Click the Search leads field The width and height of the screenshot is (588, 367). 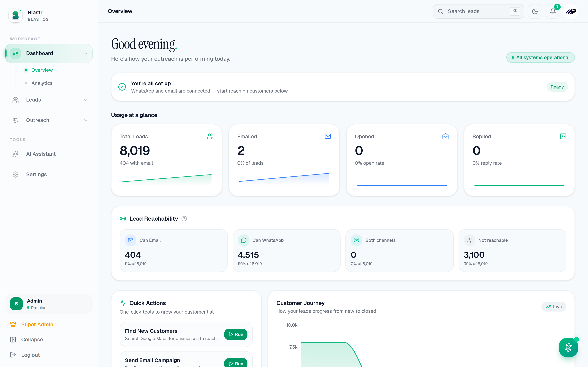click(x=478, y=11)
